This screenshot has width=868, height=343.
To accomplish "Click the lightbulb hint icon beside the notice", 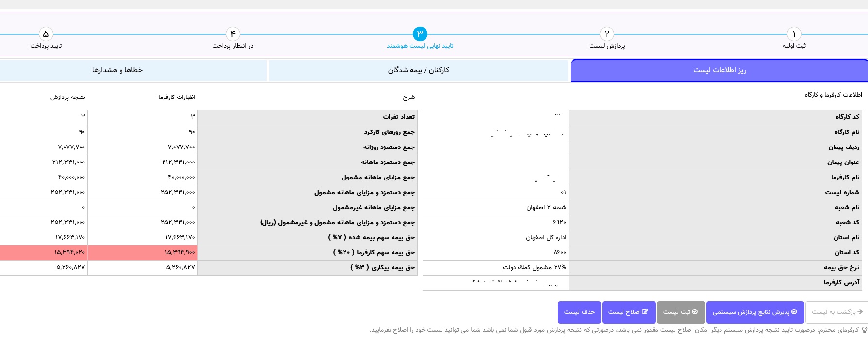I will pos(864,330).
